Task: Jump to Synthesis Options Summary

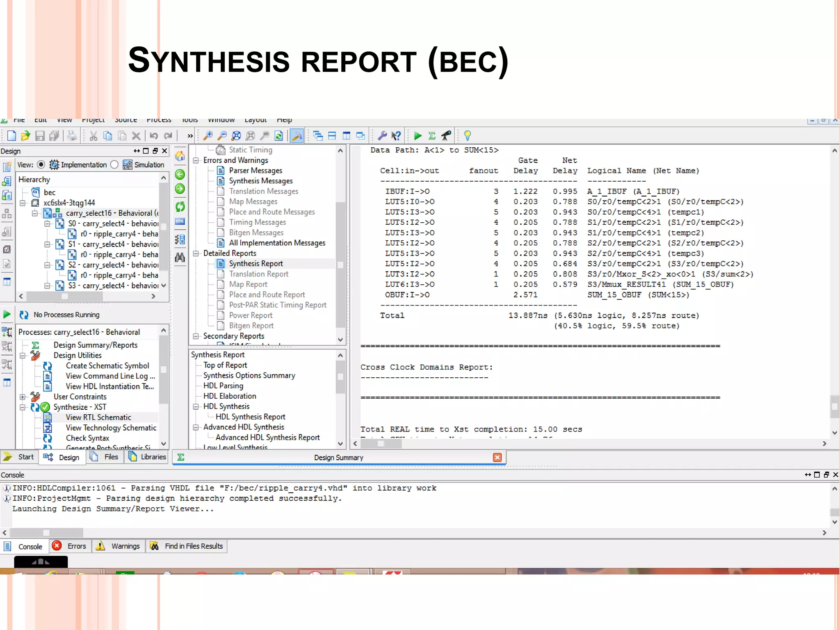Action: pyautogui.click(x=249, y=375)
